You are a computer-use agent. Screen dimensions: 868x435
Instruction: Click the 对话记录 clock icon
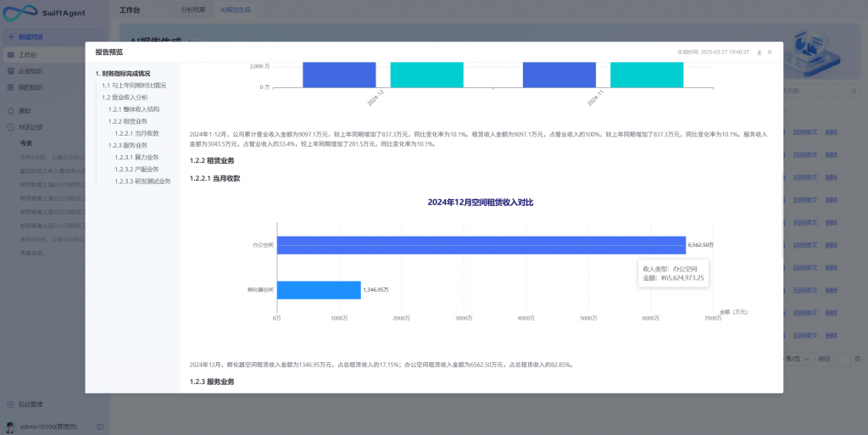coord(10,127)
